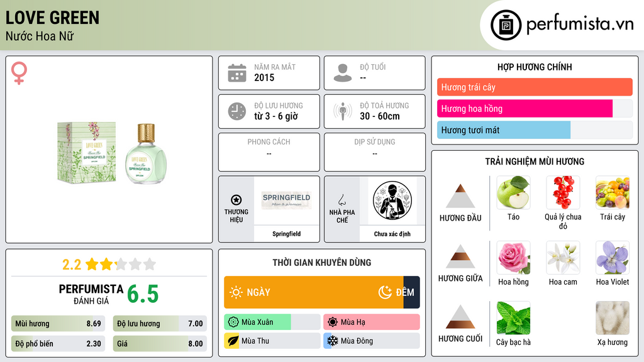The image size is (644, 362).
Task: Select the Hoa cam orange blossom note
Action: (563, 257)
